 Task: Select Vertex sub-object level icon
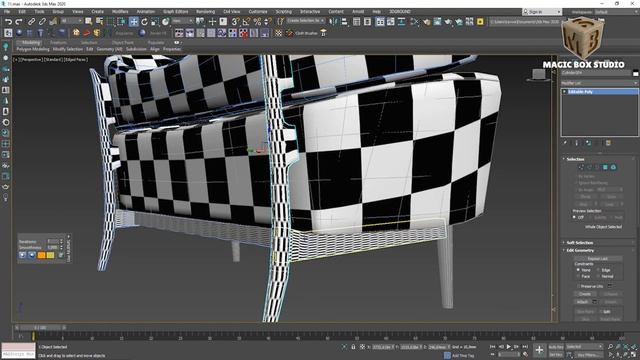click(x=581, y=167)
